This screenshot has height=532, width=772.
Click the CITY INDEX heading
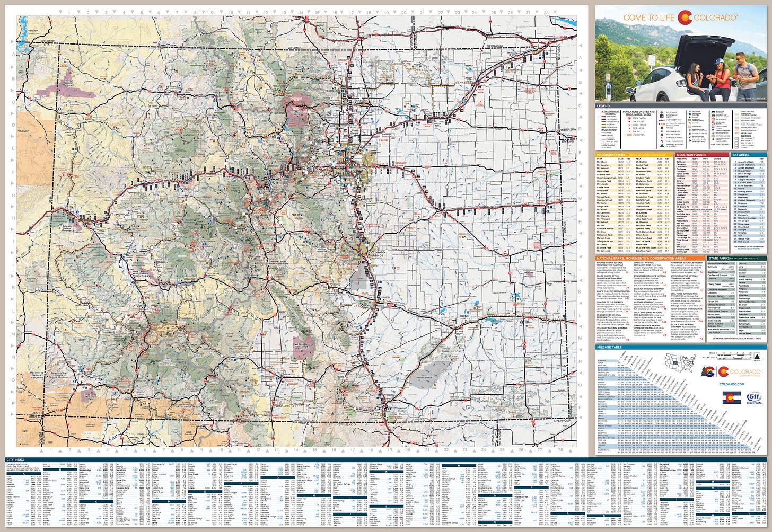coord(16,459)
